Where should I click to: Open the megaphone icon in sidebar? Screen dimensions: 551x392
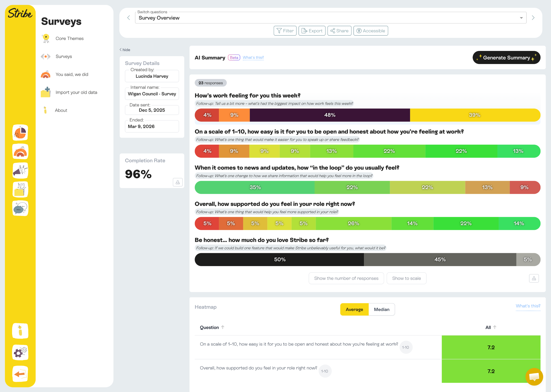[20, 170]
